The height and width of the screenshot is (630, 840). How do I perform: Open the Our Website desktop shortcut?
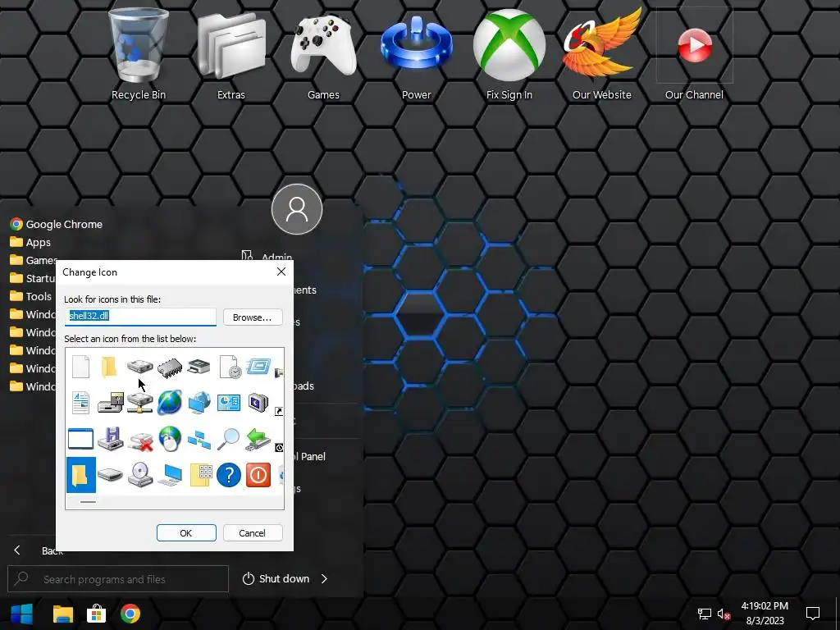tap(601, 53)
